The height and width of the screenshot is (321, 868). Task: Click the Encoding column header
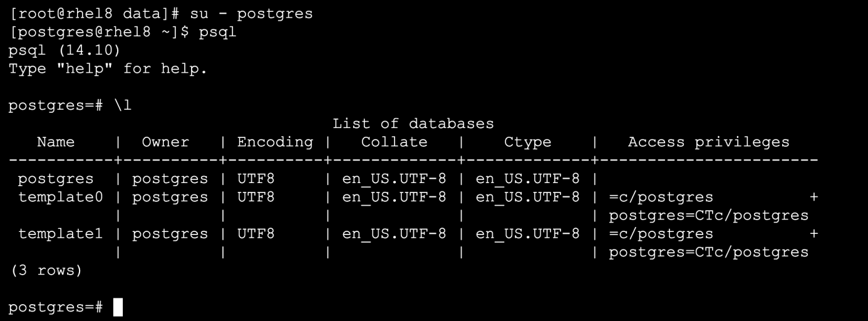coord(275,142)
